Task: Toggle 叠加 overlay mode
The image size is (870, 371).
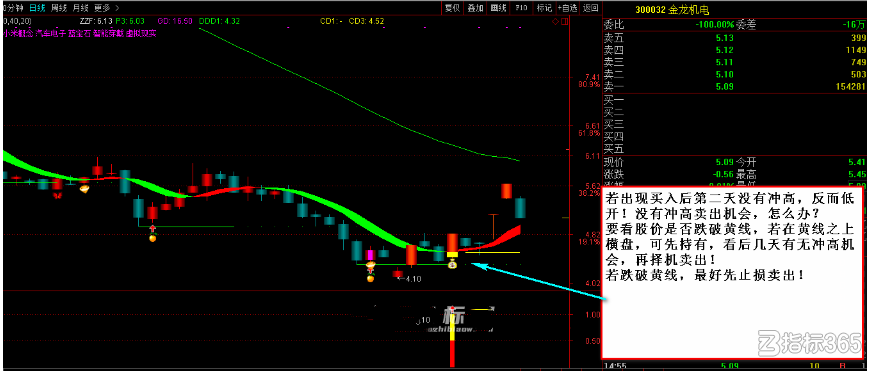Action: 476,8
